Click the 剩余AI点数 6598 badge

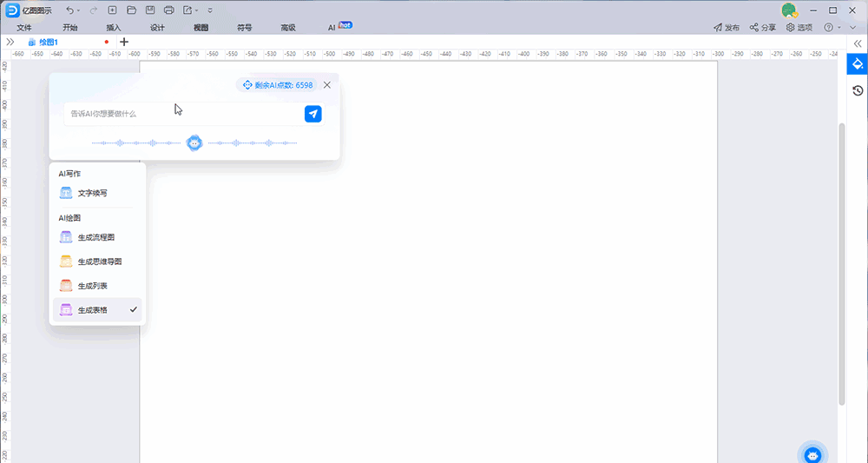pyautogui.click(x=278, y=85)
